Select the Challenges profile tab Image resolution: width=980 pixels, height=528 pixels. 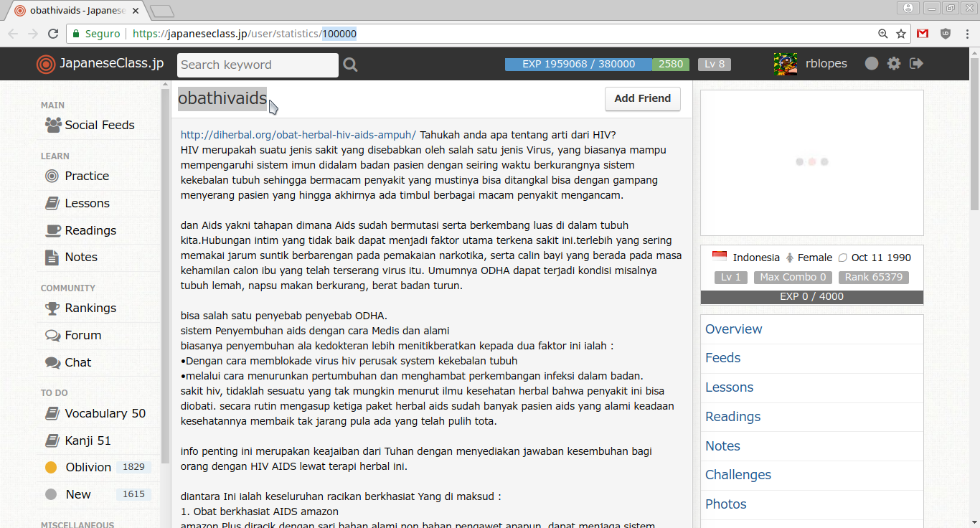point(738,475)
